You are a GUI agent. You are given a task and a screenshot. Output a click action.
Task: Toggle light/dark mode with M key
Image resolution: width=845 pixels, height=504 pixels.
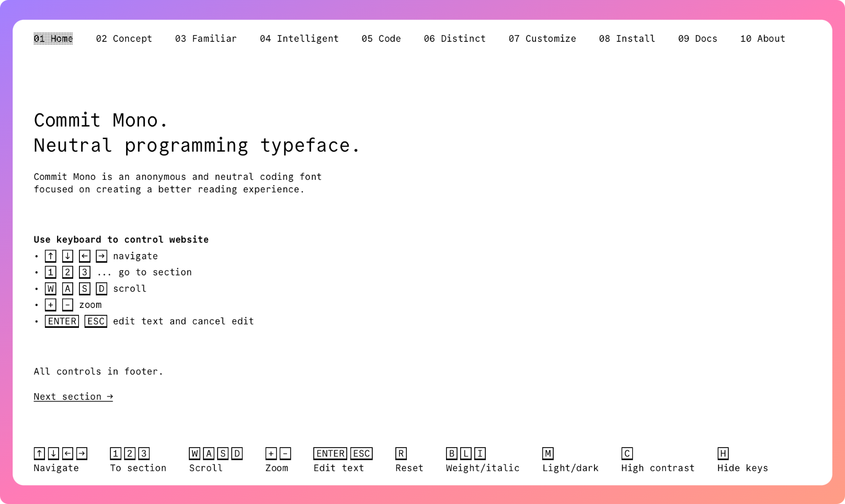[548, 453]
